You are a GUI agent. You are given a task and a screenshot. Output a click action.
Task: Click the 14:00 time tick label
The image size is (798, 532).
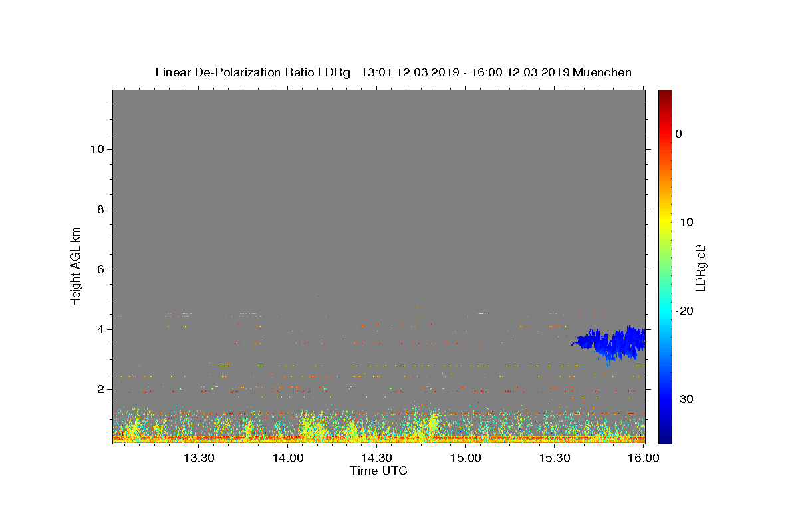tap(288, 458)
